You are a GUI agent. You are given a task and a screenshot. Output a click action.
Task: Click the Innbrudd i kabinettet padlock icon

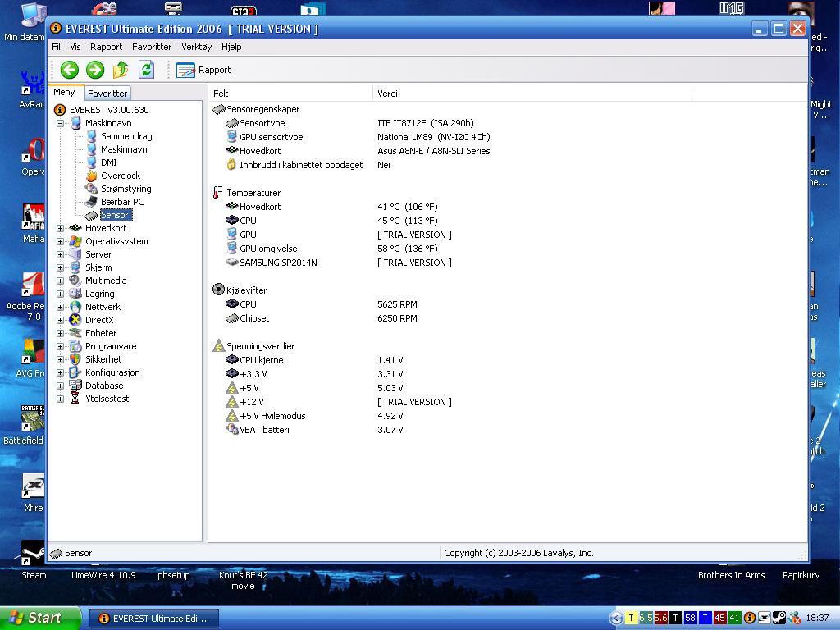point(231,164)
